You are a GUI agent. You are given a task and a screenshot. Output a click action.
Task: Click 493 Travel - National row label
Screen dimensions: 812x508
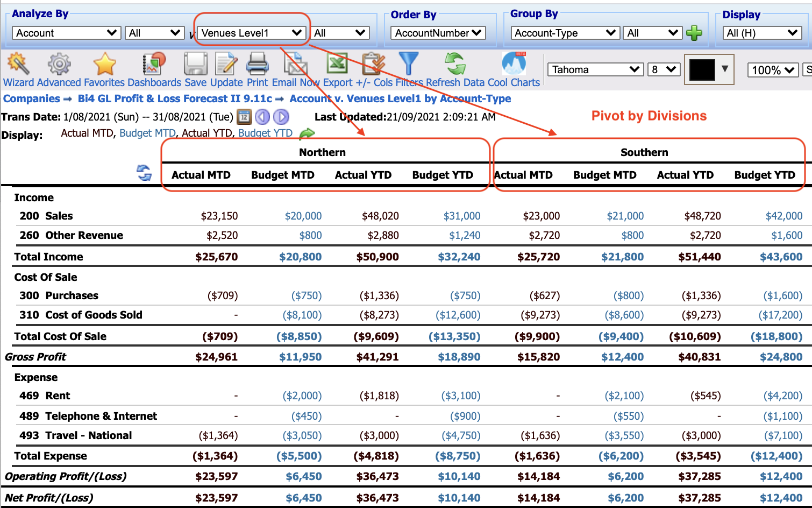coord(76,435)
